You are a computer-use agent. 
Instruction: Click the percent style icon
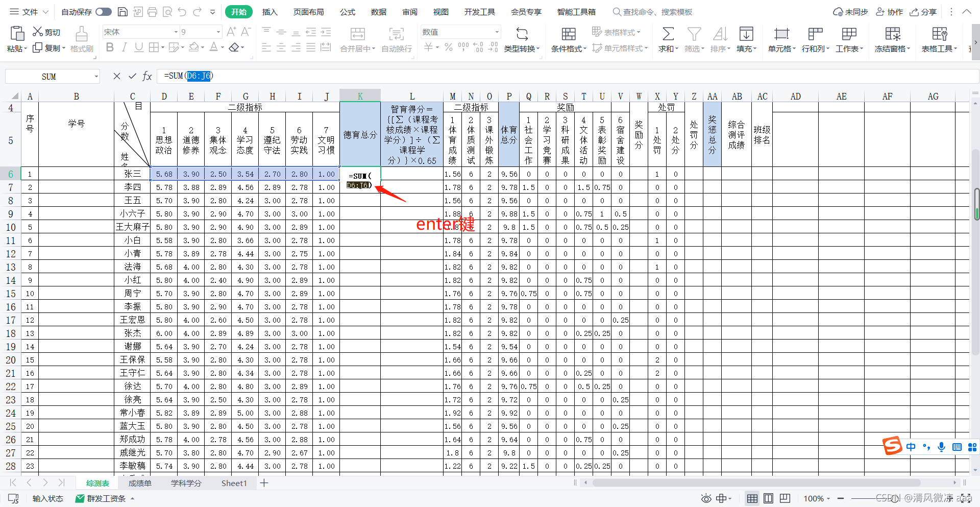coord(449,47)
